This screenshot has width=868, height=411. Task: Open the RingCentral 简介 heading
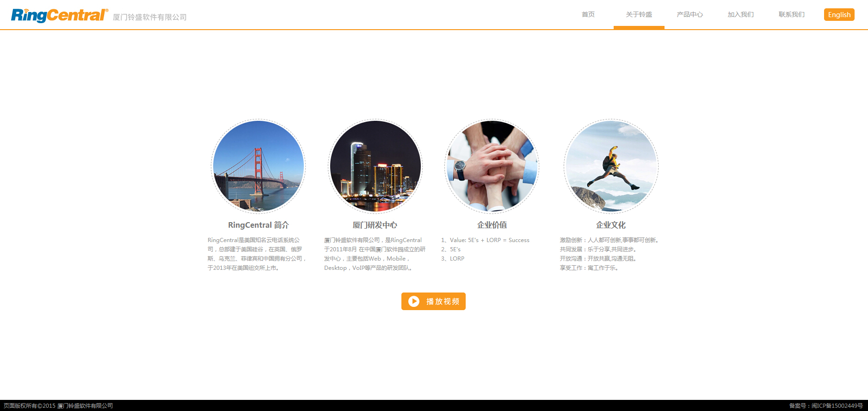click(x=259, y=225)
